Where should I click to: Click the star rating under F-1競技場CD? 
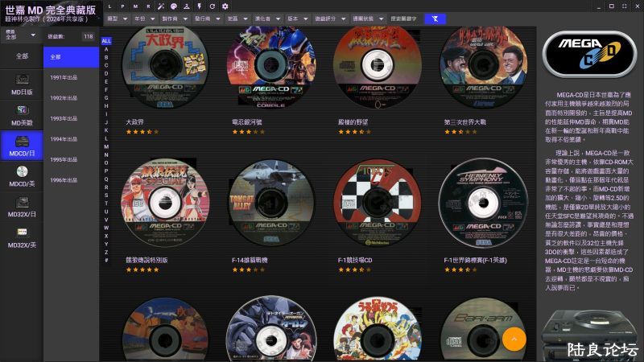click(x=354, y=269)
